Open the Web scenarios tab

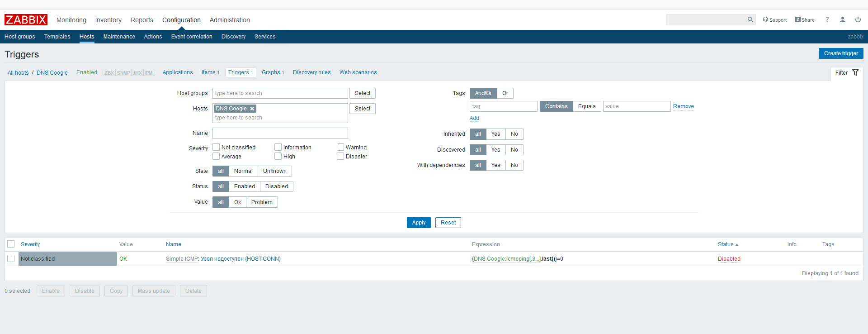[358, 72]
